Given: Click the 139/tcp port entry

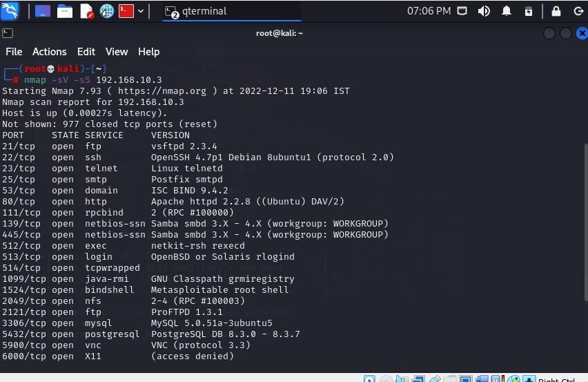Looking at the screenshot, I should tap(21, 224).
